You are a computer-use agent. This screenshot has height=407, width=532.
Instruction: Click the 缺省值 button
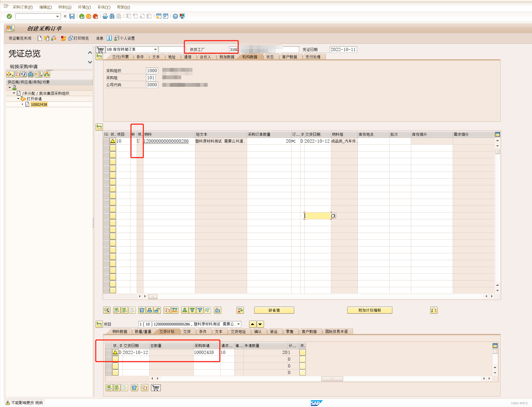[274, 310]
